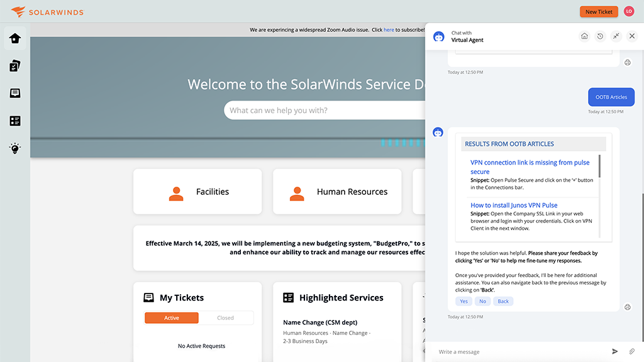Click the article results scrollbar
The height and width of the screenshot is (362, 644).
click(x=599, y=166)
